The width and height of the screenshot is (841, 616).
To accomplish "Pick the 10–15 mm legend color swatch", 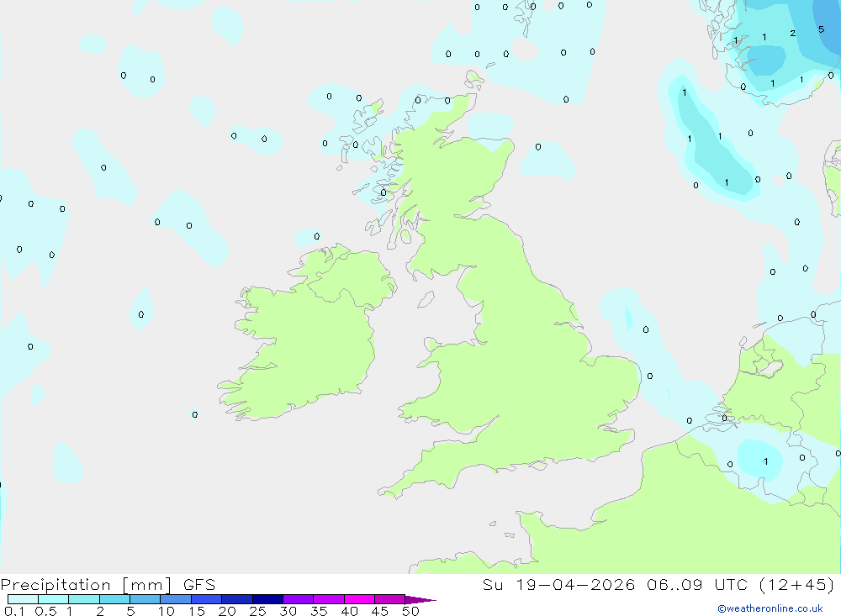I will (176, 599).
